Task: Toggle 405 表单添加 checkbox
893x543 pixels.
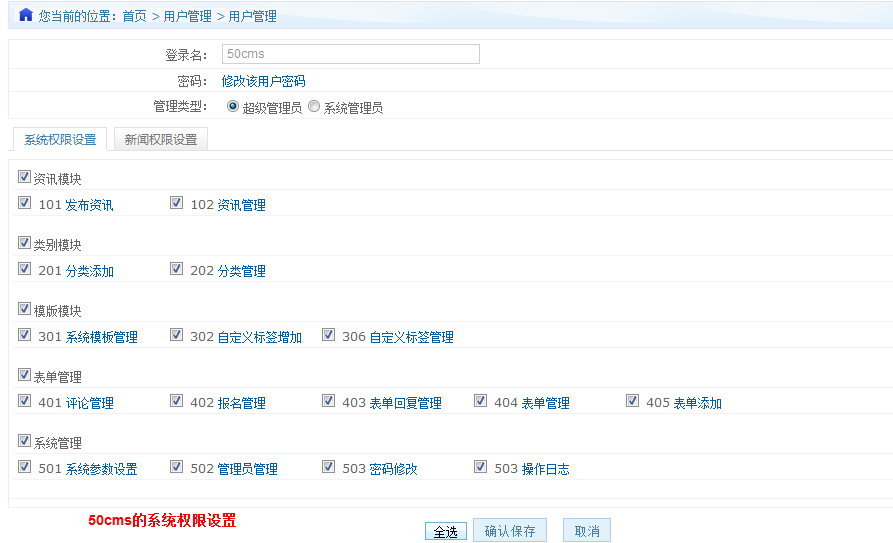Action: (632, 401)
